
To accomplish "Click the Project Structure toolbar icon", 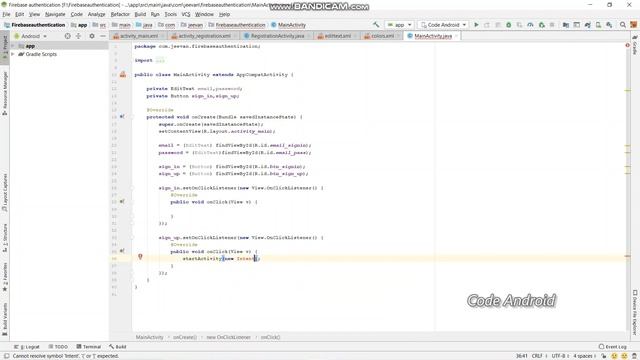I will pyautogui.click(x=566, y=25).
